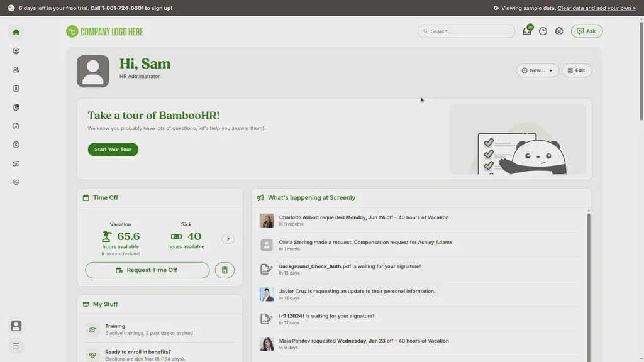Viewport: 644px width, 362px height.
Task: Open settings with the gear icon
Action: [558, 30]
